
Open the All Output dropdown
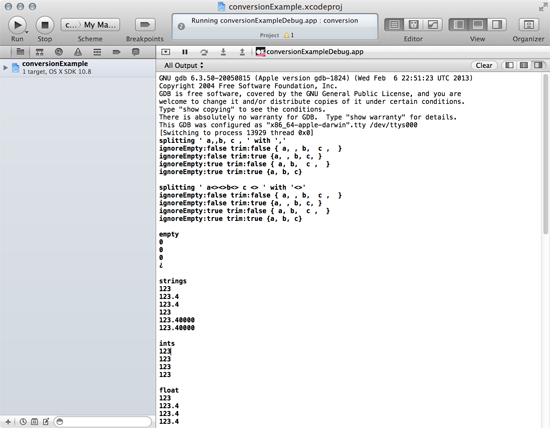(183, 65)
